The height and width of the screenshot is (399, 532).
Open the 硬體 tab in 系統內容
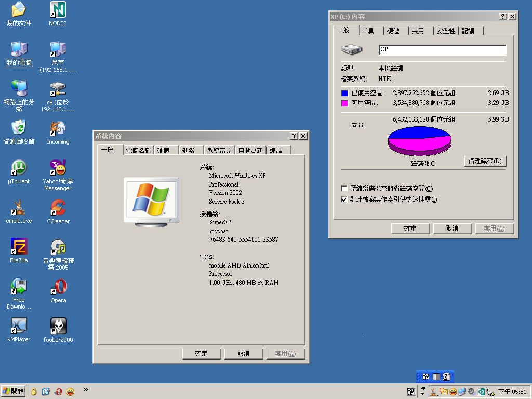(x=164, y=150)
